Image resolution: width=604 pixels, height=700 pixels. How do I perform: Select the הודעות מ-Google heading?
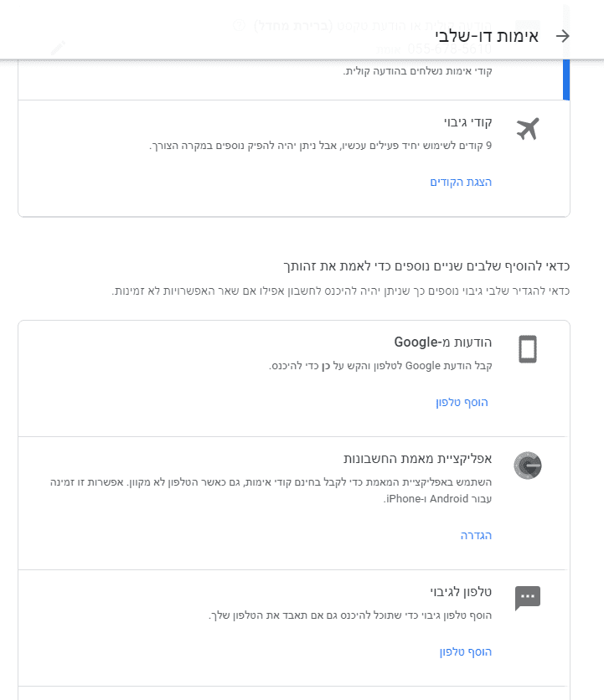coord(443,342)
